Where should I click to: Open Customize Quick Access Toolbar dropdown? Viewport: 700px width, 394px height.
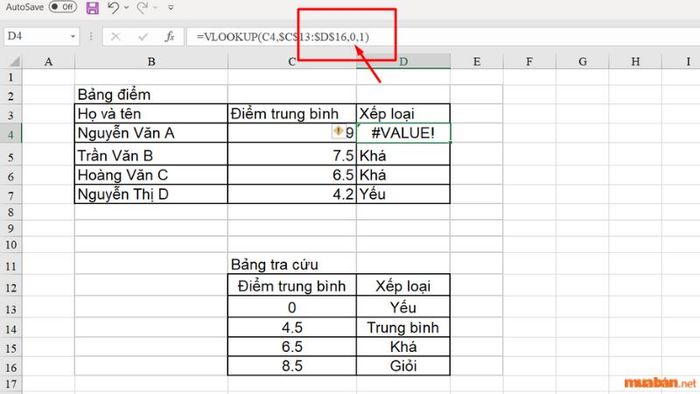pos(171,8)
